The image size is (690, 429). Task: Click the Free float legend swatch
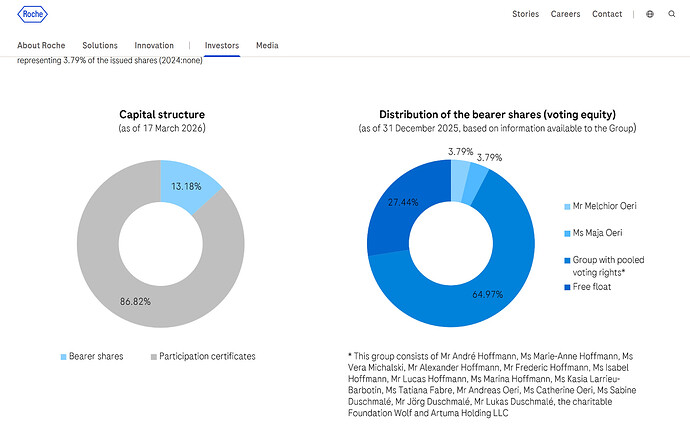coord(567,287)
